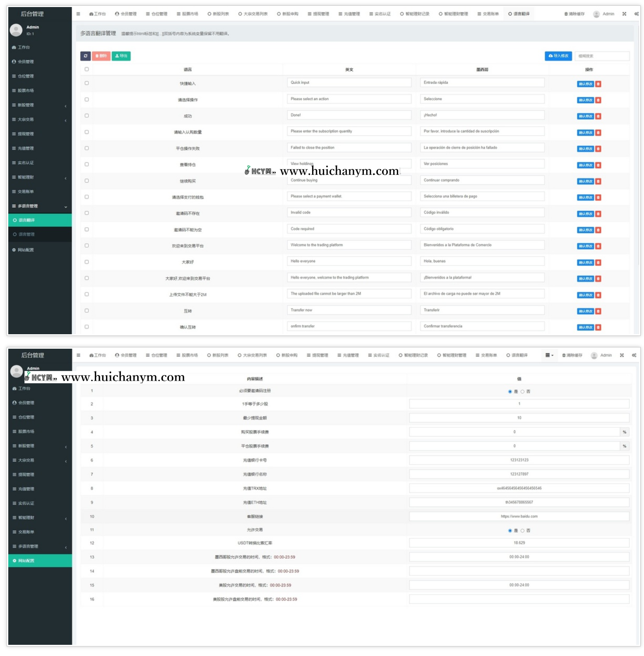Delete the 'Quick input' translation row via trash icon
644x656 pixels.
click(x=598, y=84)
